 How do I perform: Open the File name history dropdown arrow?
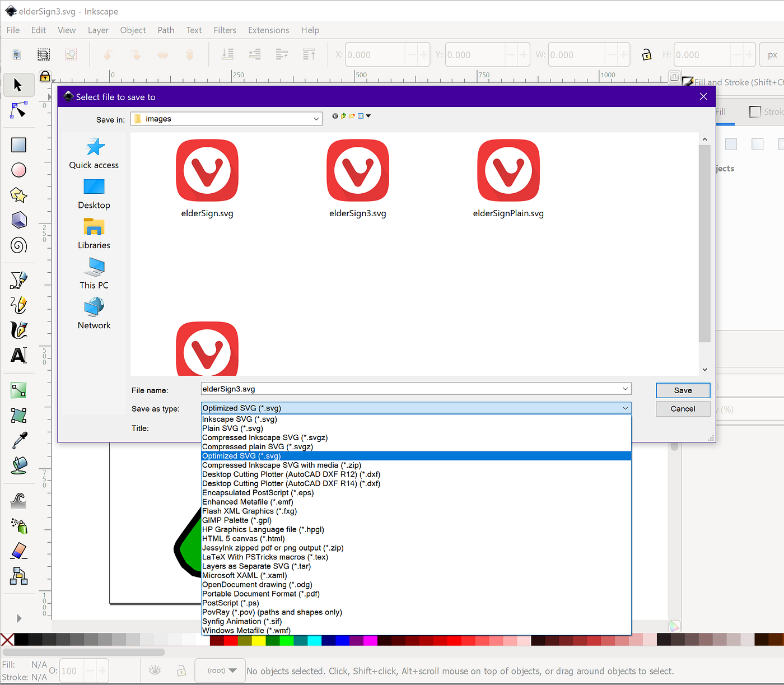pos(626,389)
